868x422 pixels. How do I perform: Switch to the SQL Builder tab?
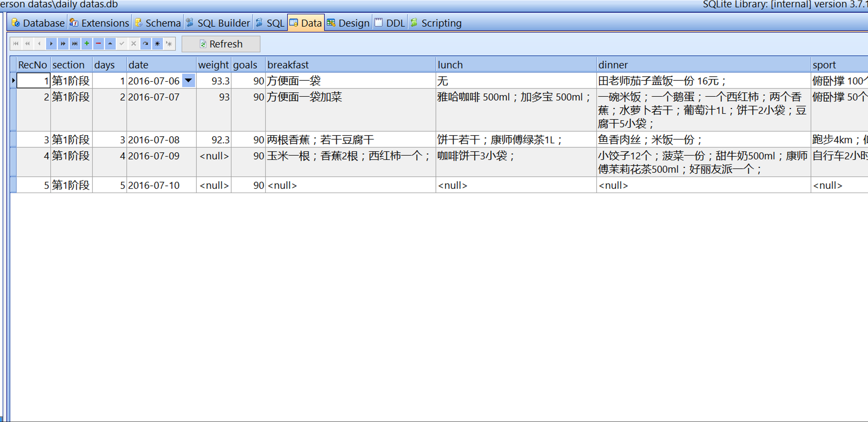[218, 23]
